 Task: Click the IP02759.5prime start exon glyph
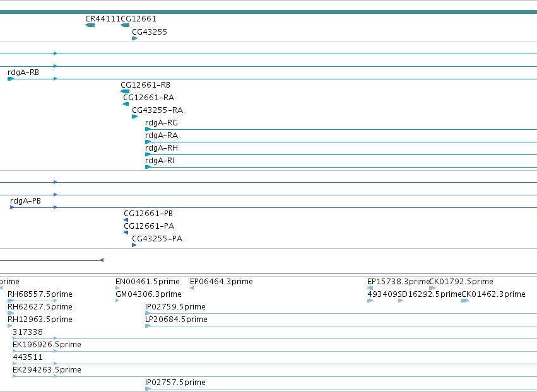(148, 313)
